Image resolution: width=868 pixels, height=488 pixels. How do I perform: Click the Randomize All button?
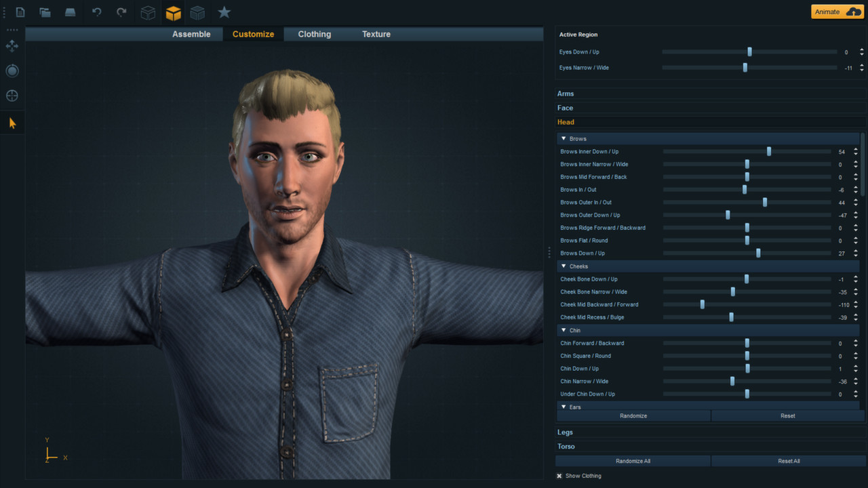click(x=632, y=460)
